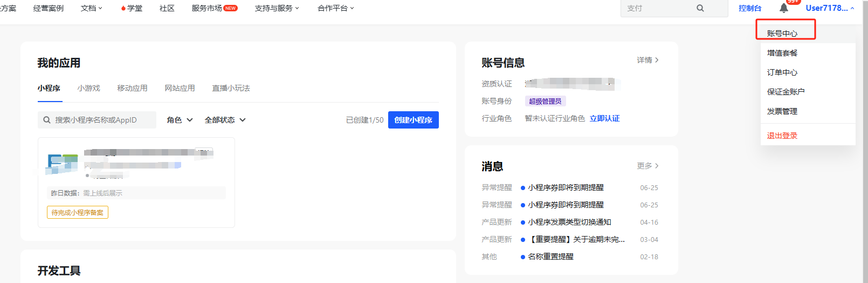
Task: Open 详情 for account information
Action: 647,60
